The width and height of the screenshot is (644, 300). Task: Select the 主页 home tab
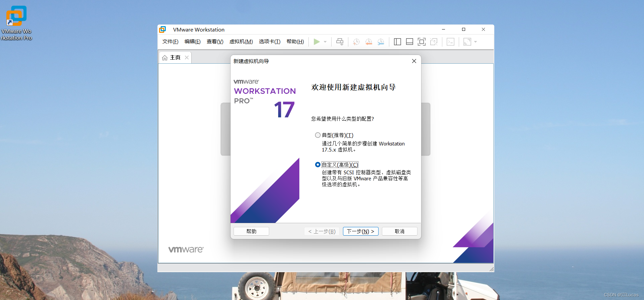click(x=175, y=58)
